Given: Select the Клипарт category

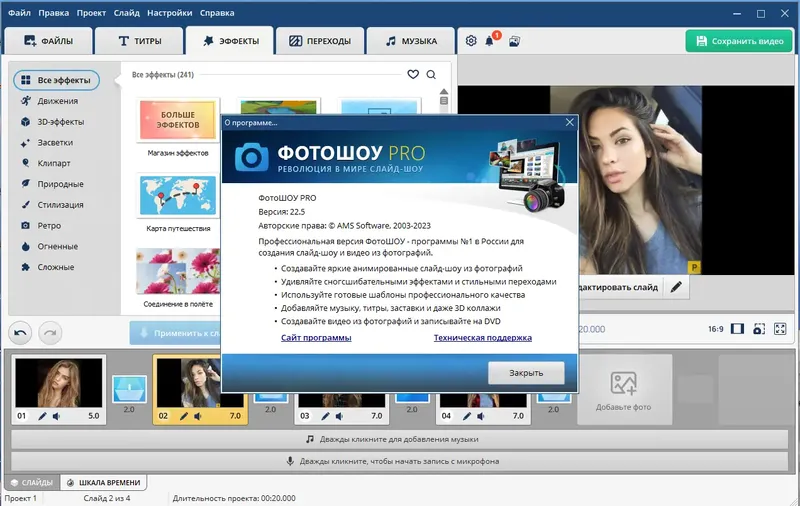Looking at the screenshot, I should tap(46, 163).
